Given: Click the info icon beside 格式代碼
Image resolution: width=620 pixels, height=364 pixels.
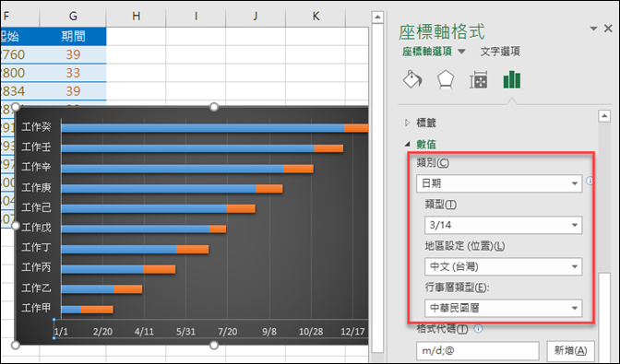Looking at the screenshot, I should tap(478, 328).
